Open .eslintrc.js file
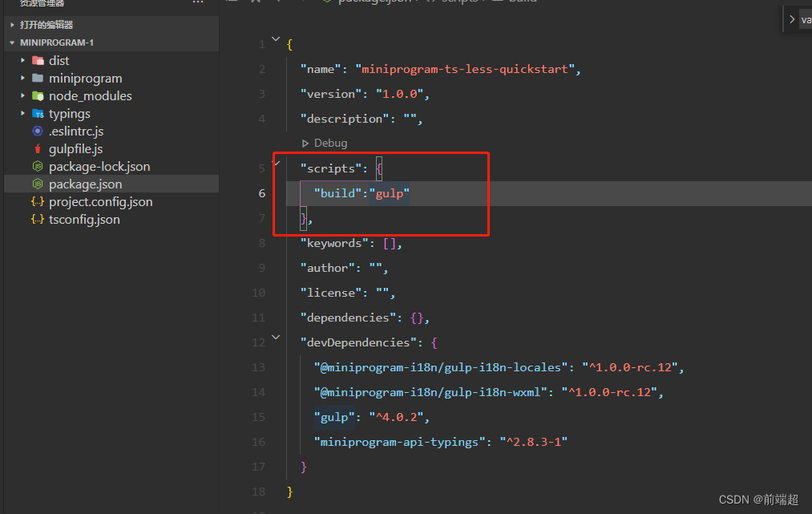Screen dimensions: 812x514 (x=76, y=131)
